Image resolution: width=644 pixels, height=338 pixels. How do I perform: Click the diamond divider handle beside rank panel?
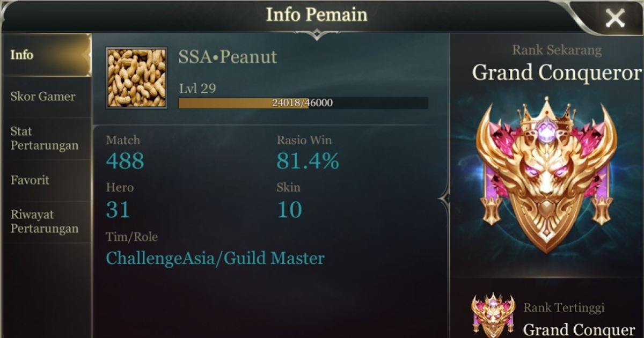click(x=445, y=200)
